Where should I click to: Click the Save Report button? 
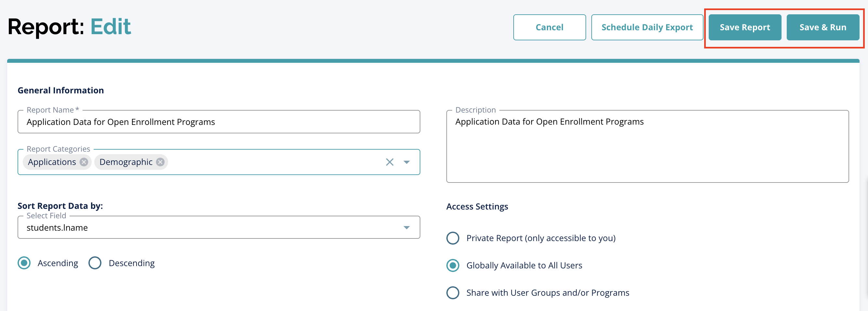pyautogui.click(x=745, y=27)
